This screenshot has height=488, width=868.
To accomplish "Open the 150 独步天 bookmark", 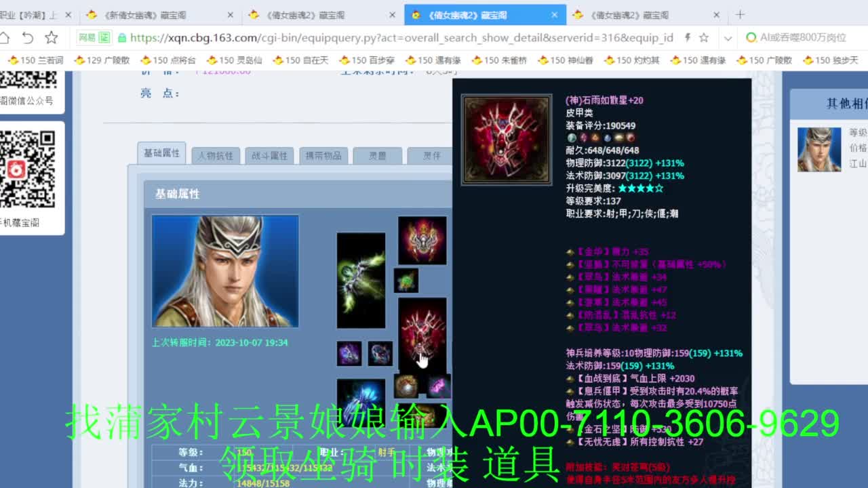I will (x=831, y=60).
